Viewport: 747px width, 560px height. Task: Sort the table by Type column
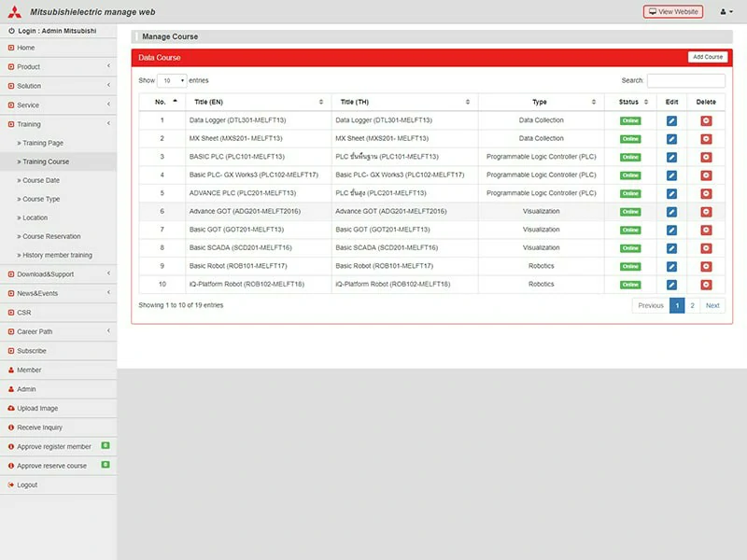tap(542, 102)
